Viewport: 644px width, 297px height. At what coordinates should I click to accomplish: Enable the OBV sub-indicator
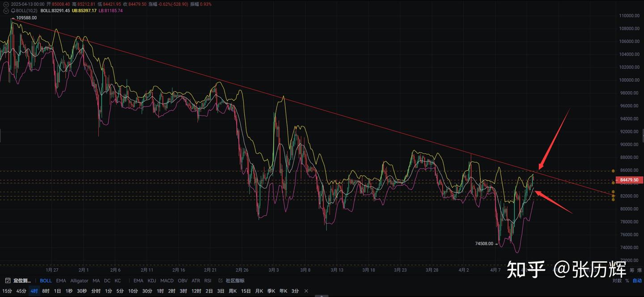[182, 281]
